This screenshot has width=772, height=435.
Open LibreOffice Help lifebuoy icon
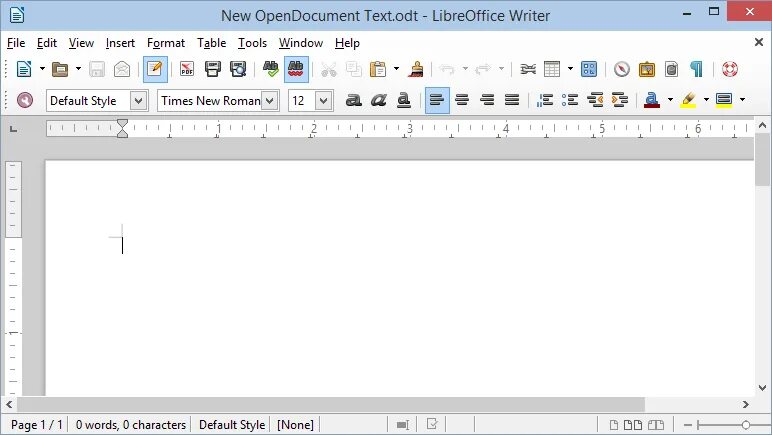tap(730, 69)
